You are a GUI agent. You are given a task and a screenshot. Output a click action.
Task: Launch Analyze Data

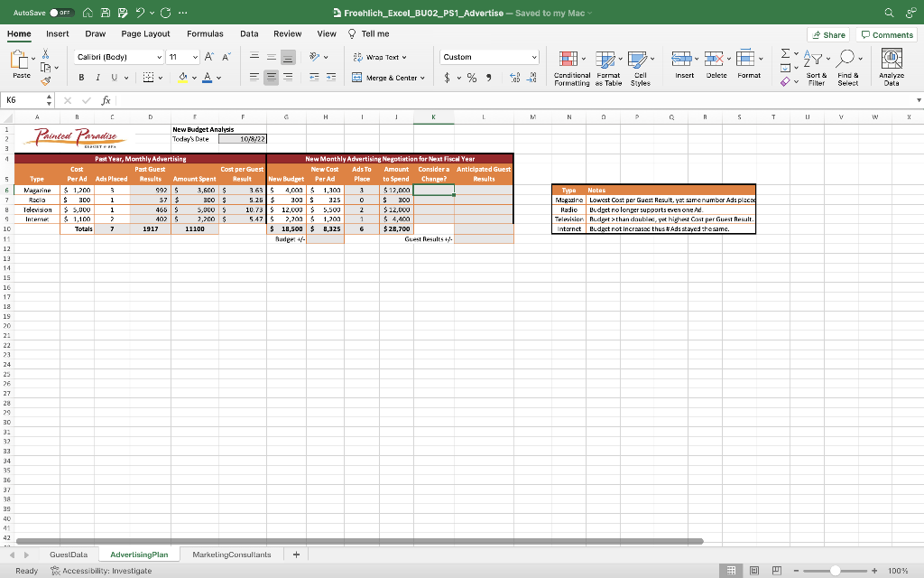tap(892, 69)
